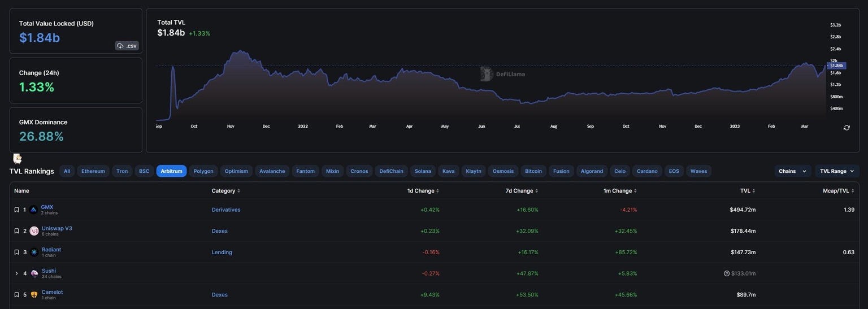868x309 pixels.
Task: Toggle the bookmark for Camelot
Action: (16, 295)
